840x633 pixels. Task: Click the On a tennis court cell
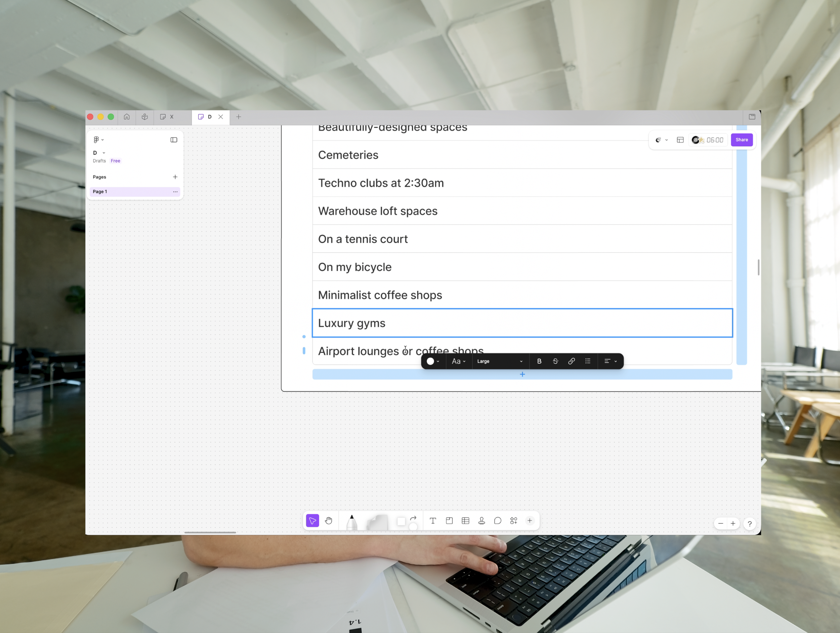(522, 239)
